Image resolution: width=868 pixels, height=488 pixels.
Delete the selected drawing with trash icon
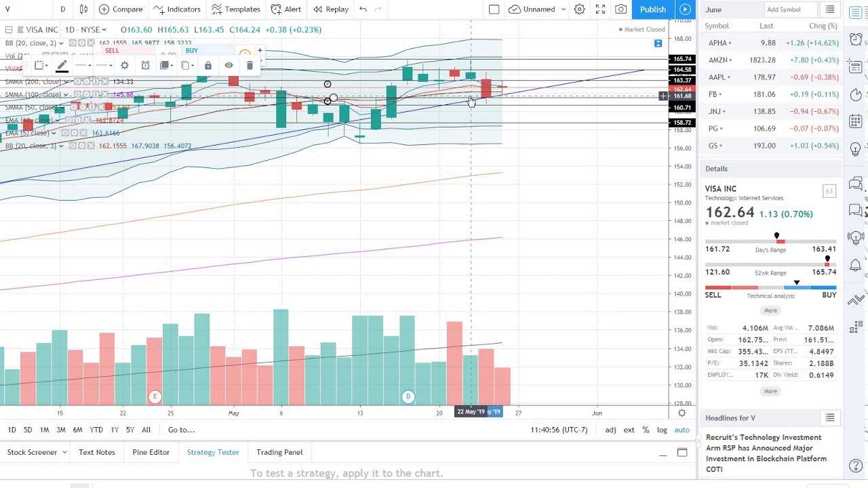point(250,66)
